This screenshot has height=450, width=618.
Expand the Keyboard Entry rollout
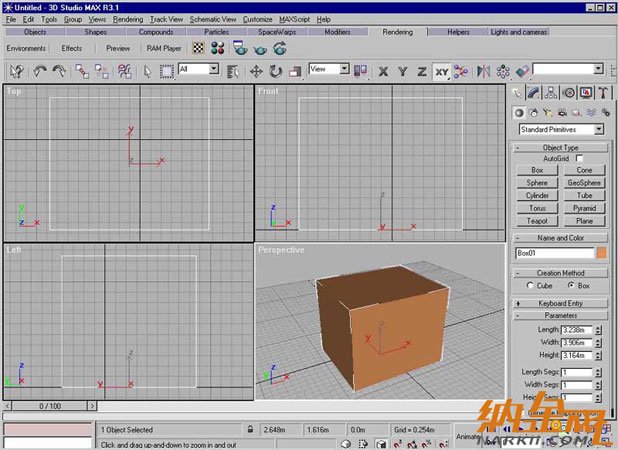(x=560, y=302)
